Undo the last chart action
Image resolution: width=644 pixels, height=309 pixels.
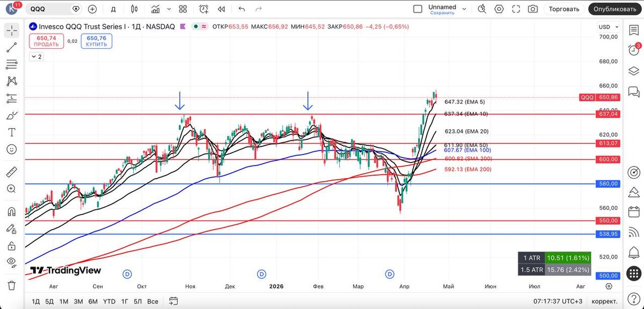coord(241,9)
